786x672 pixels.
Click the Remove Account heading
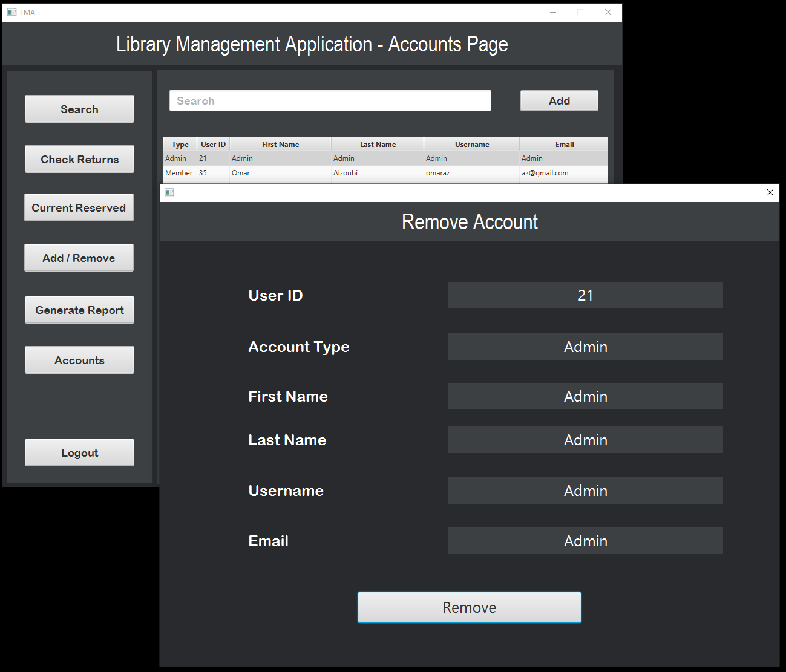[470, 222]
